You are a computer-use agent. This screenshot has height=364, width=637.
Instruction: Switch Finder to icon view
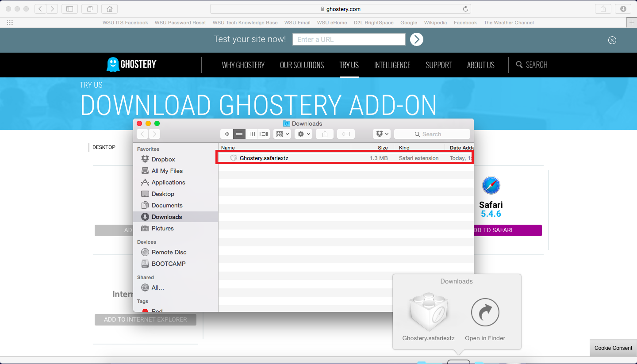tap(227, 134)
